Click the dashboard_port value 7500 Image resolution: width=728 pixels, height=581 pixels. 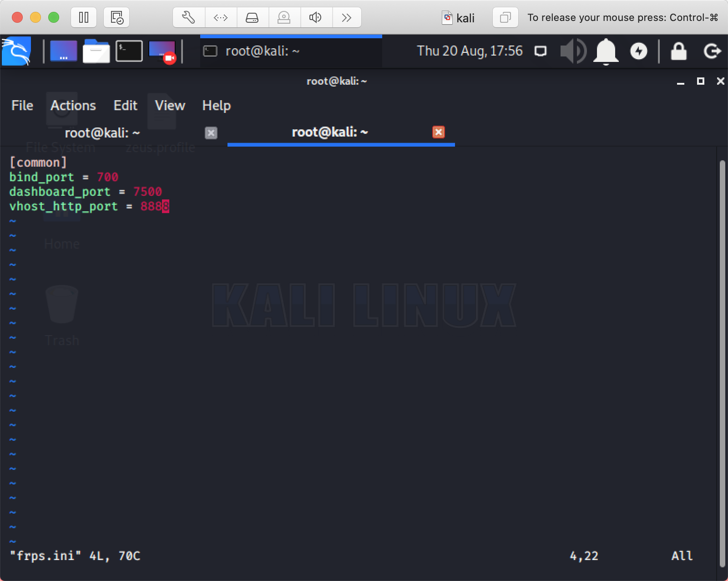coord(147,192)
